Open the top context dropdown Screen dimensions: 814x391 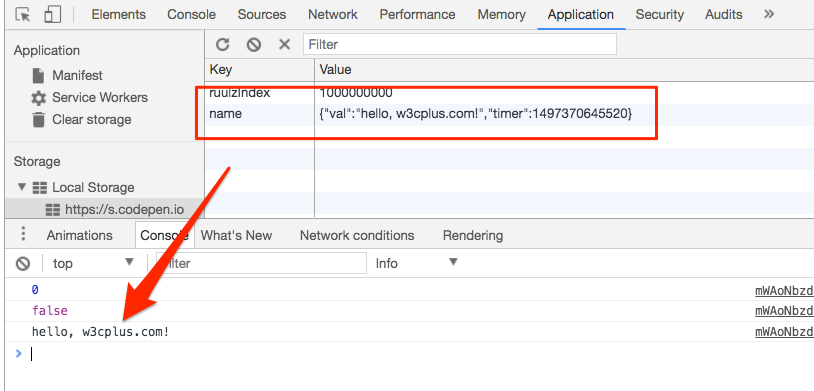pyautogui.click(x=93, y=263)
